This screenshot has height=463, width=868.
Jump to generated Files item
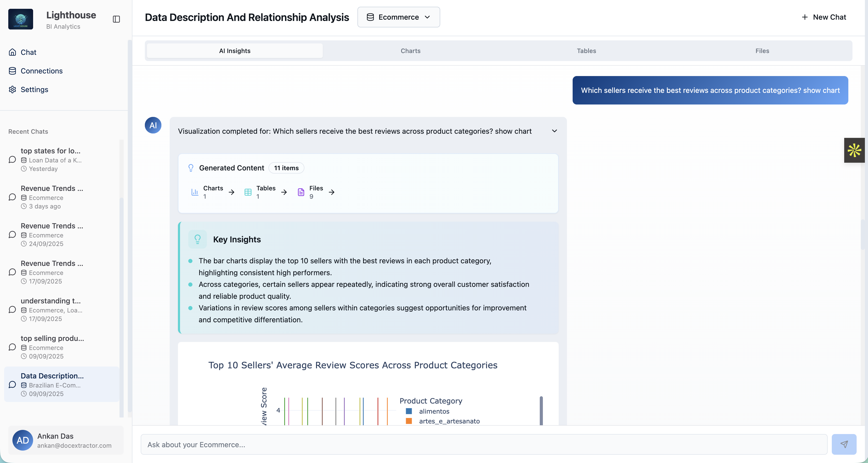316,192
